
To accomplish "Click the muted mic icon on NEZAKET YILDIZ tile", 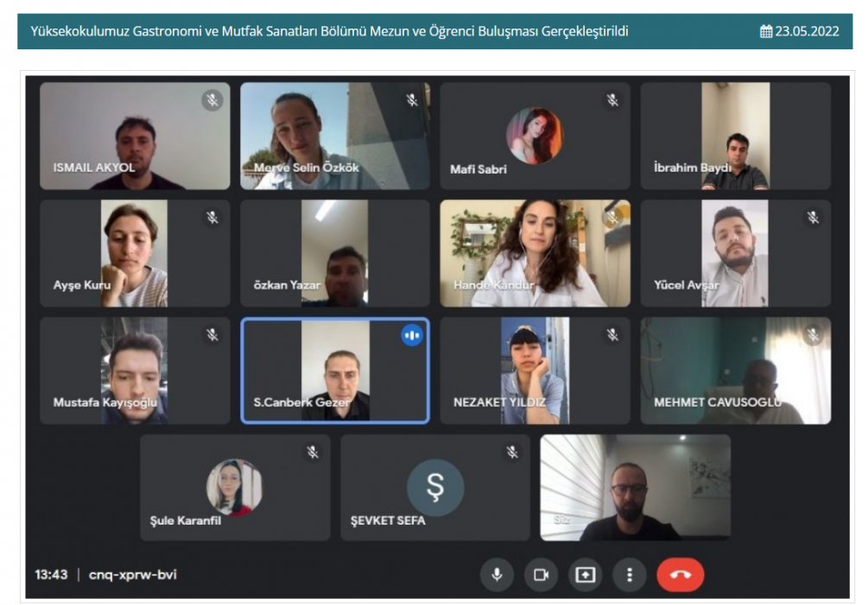I will [612, 334].
